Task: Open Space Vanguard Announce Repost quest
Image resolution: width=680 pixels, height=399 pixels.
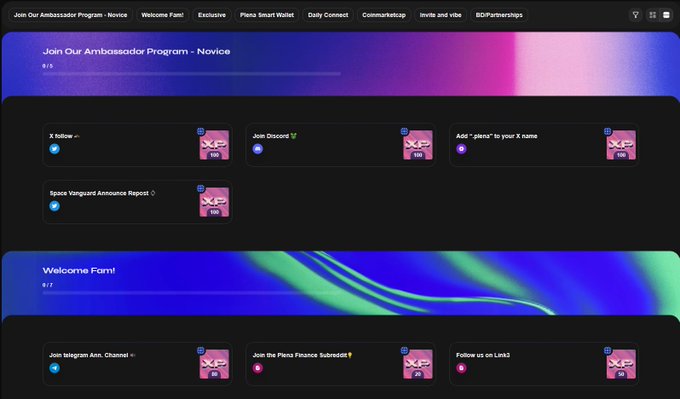Action: 137,202
